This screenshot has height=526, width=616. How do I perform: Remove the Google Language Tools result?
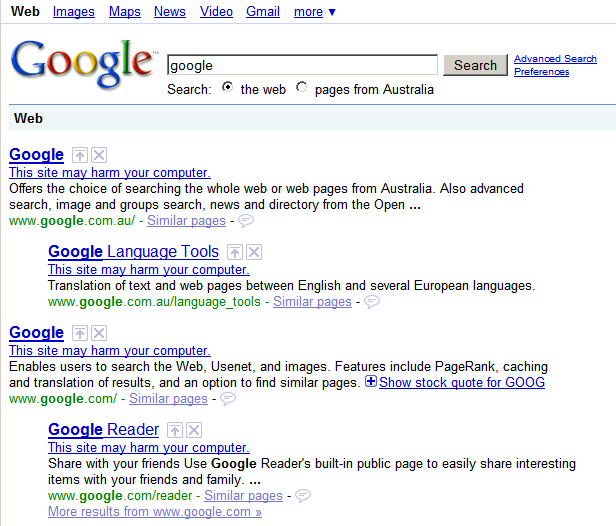click(x=254, y=252)
